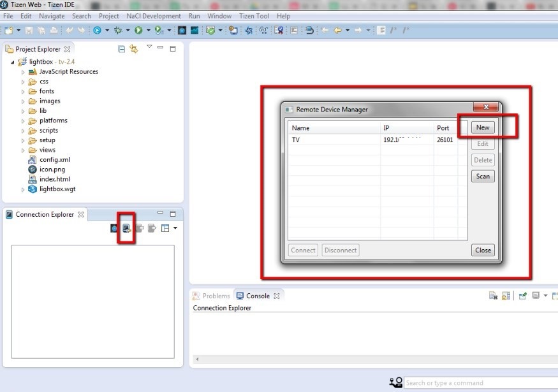
Task: Click Scan in Remote Device Manager
Action: (483, 177)
